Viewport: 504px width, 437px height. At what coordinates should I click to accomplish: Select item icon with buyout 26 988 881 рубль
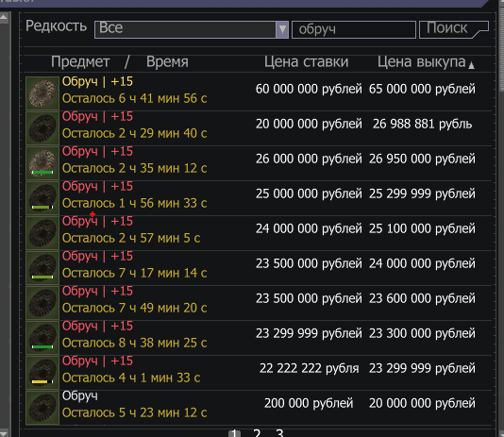(x=42, y=128)
